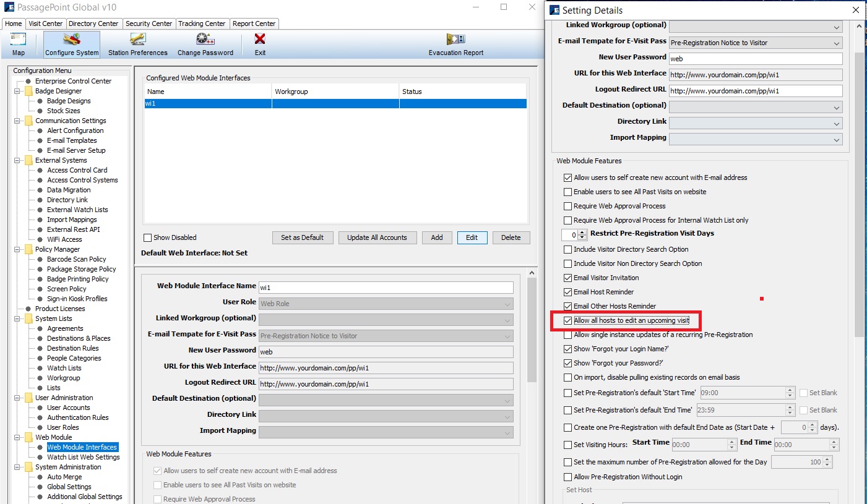
Task: Toggle the Show Disabled checkbox
Action: tap(147, 237)
